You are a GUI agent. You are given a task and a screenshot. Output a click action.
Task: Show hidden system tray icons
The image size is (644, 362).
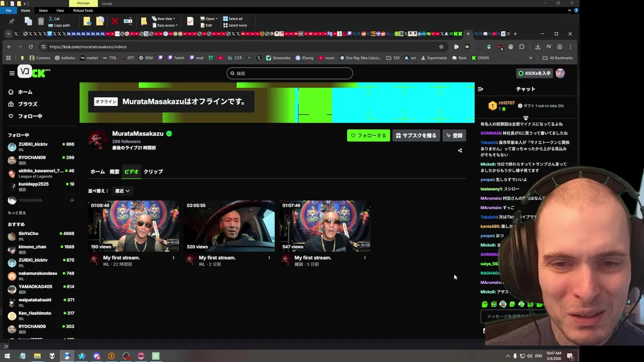pyautogui.click(x=508, y=356)
